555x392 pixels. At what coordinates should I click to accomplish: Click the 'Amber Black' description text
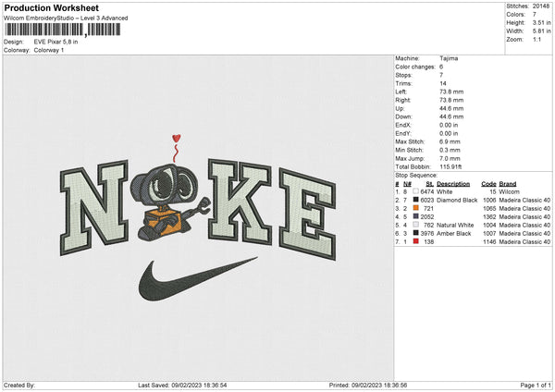pos(454,234)
